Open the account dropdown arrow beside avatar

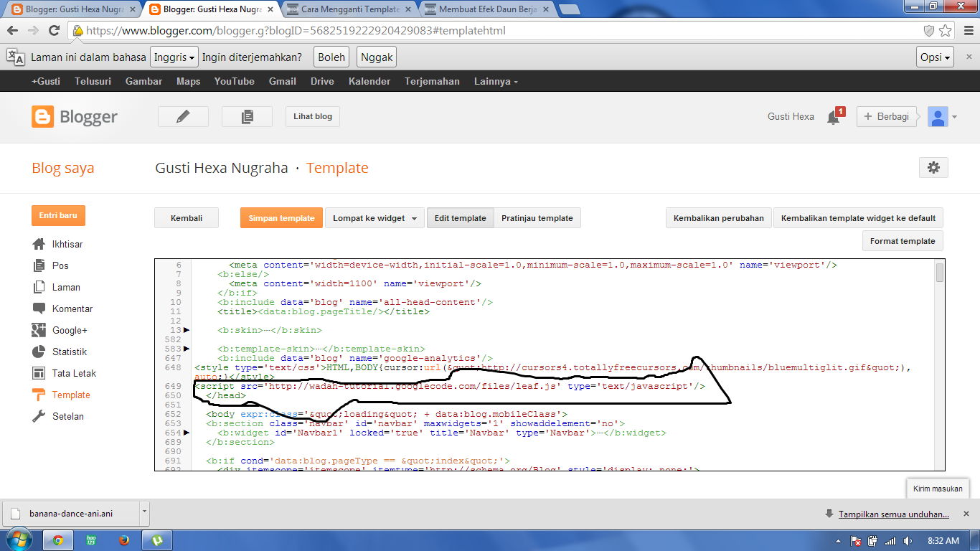[x=954, y=117]
